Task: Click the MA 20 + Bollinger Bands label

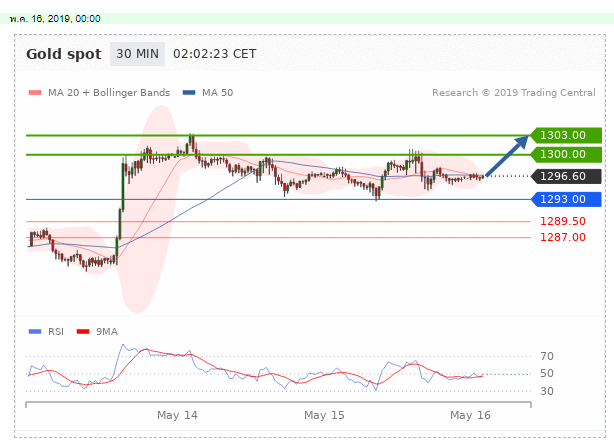Action: click(x=109, y=93)
